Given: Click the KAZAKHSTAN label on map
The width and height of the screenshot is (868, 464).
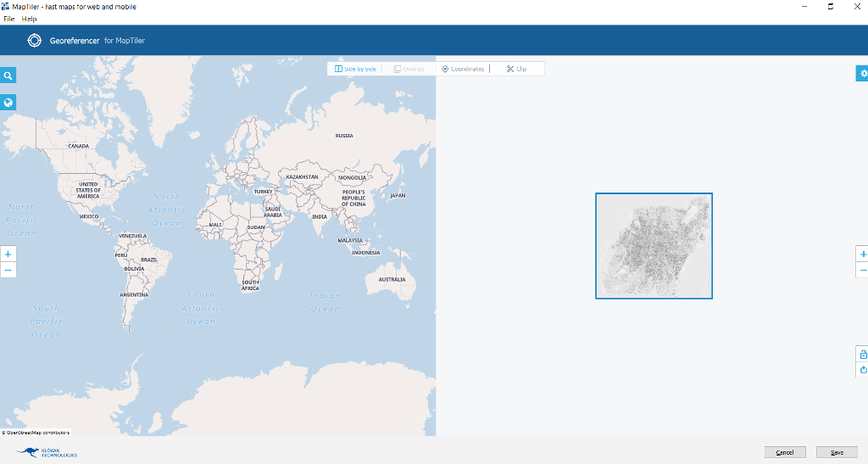Looking at the screenshot, I should click(303, 177).
